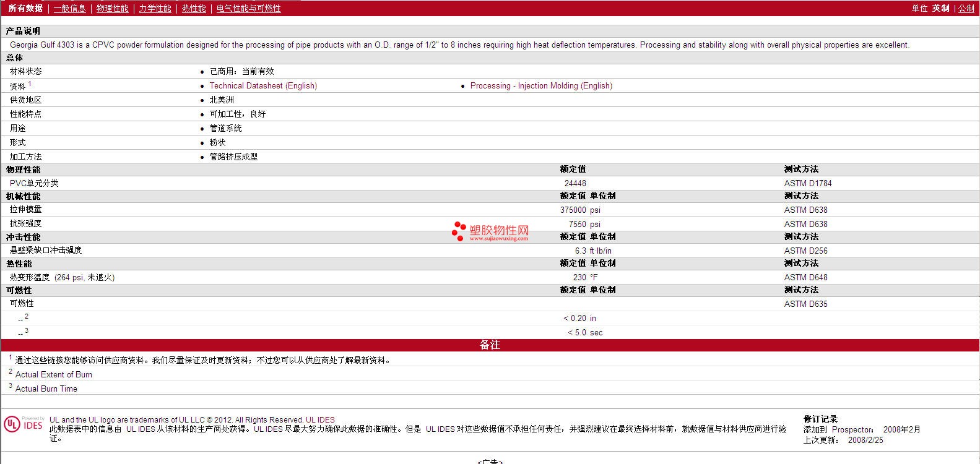
Task: Click the 375000 psi tensile modulus value
Action: pyautogui.click(x=580, y=210)
